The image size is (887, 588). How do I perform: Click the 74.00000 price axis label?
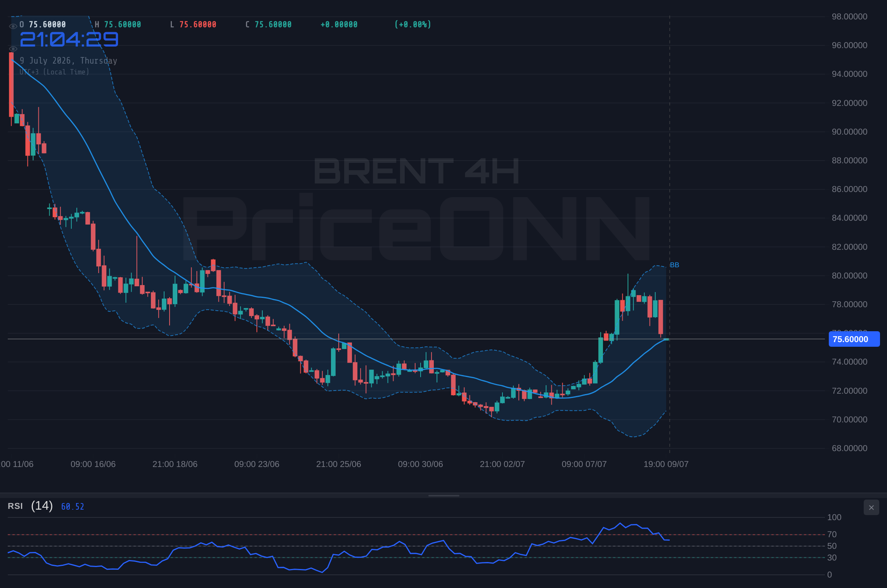click(849, 362)
